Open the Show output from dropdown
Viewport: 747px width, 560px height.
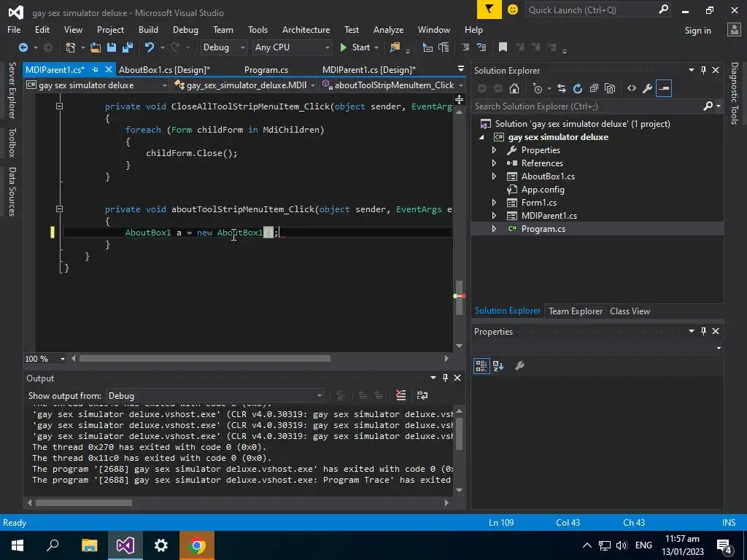click(x=215, y=396)
